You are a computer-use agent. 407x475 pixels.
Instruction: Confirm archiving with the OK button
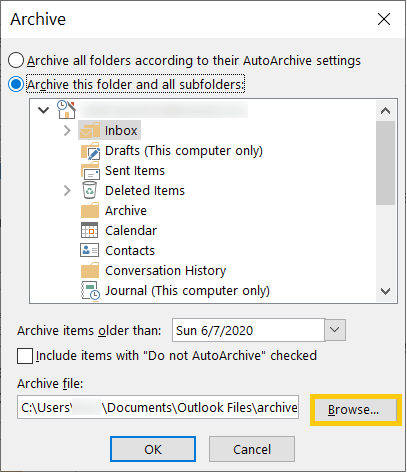(x=153, y=449)
